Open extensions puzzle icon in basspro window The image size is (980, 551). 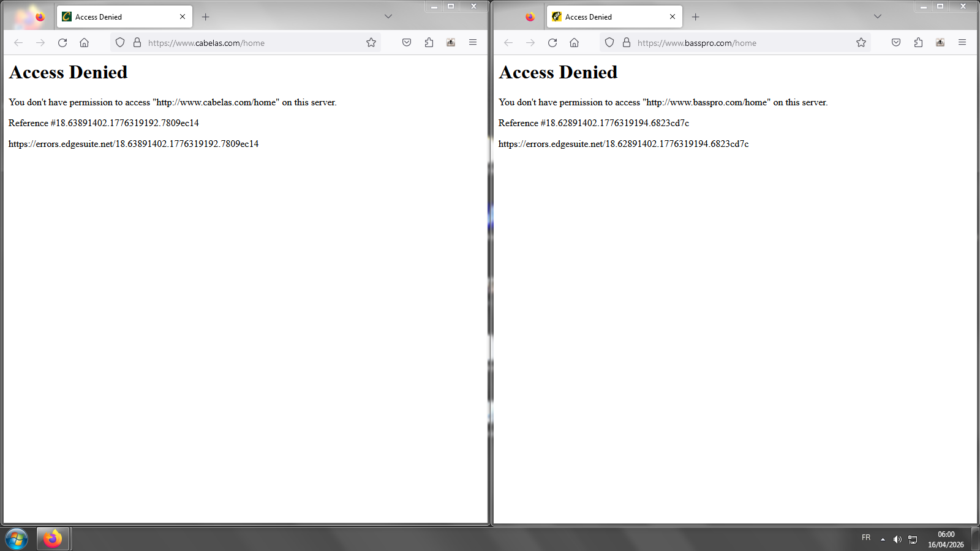pyautogui.click(x=918, y=43)
